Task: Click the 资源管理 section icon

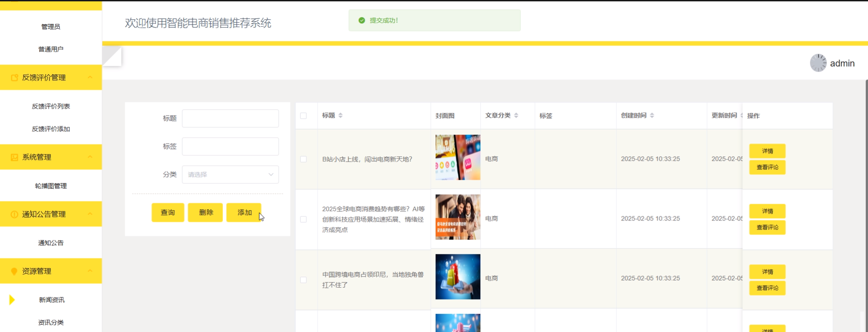Action: [x=14, y=271]
